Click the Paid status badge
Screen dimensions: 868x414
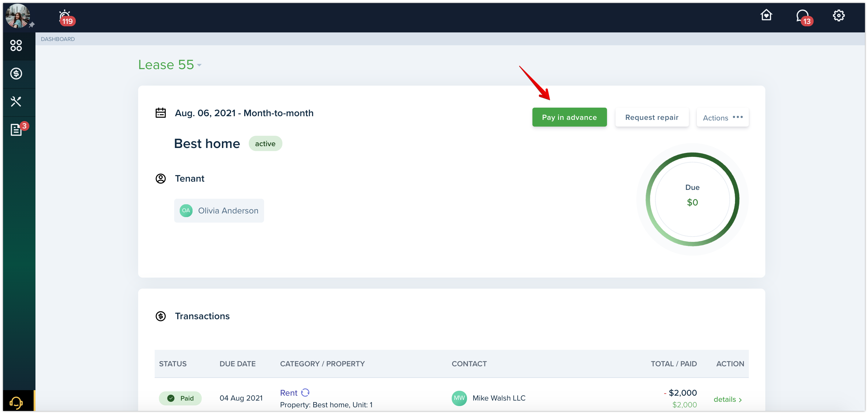180,398
